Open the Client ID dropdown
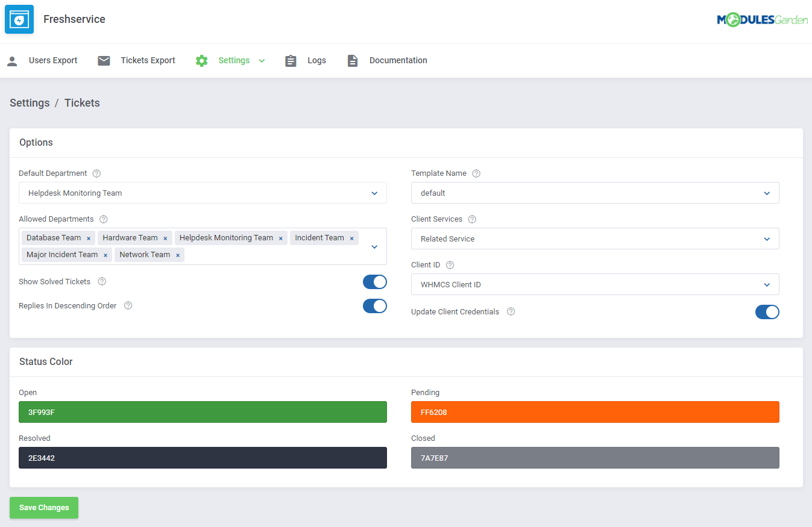The width and height of the screenshot is (812, 527). pos(595,285)
